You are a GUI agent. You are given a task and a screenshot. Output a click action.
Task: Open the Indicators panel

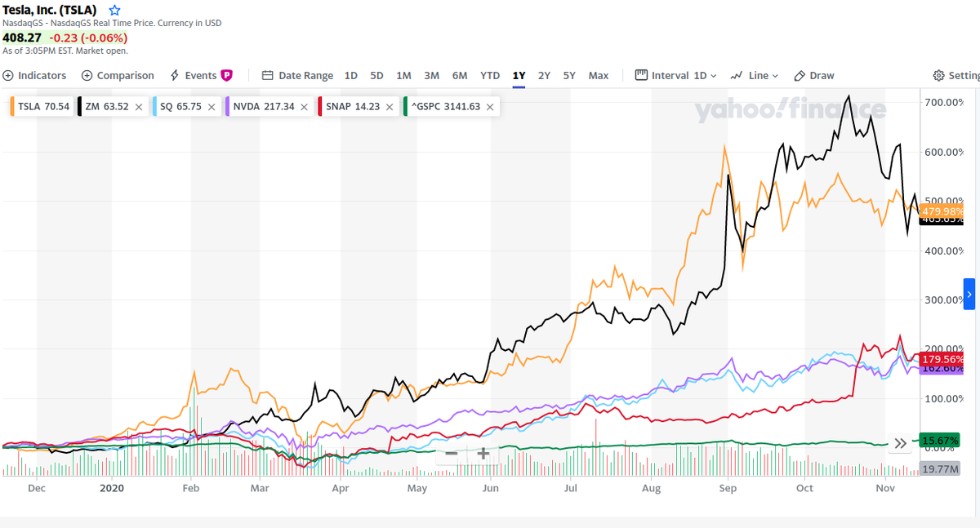[34, 75]
